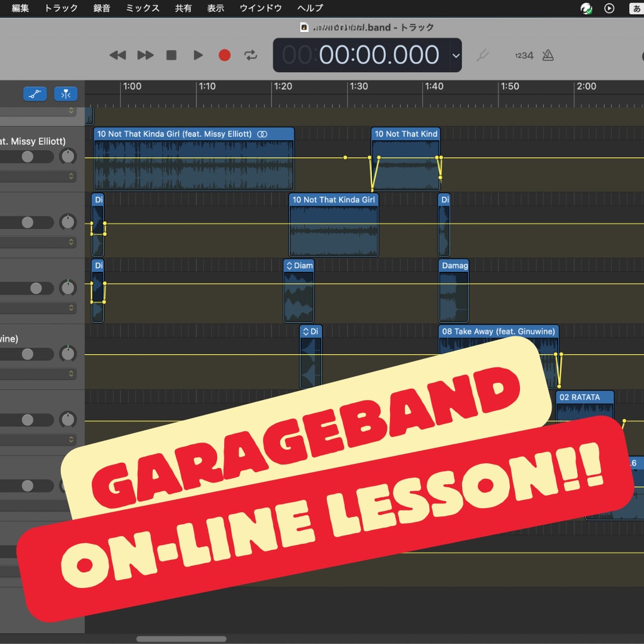Open the トラック menu
Screen dimensions: 644x644
pyautogui.click(x=61, y=8)
